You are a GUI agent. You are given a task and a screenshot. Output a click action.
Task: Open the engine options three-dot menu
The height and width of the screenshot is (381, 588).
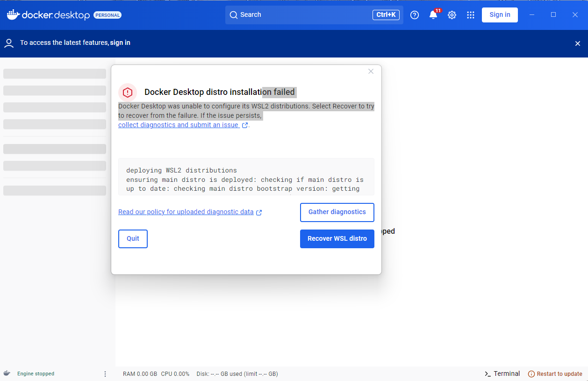pyautogui.click(x=105, y=374)
